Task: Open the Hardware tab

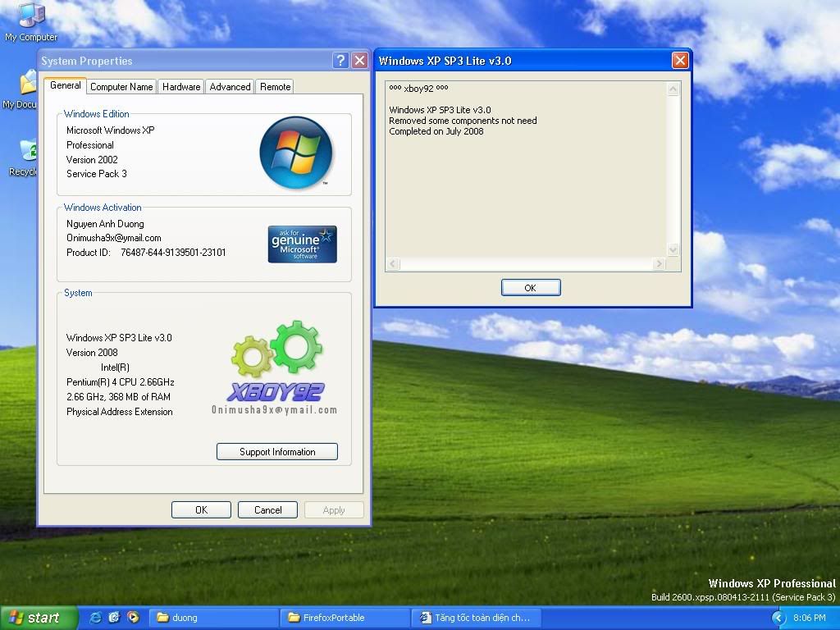Action: [x=180, y=86]
